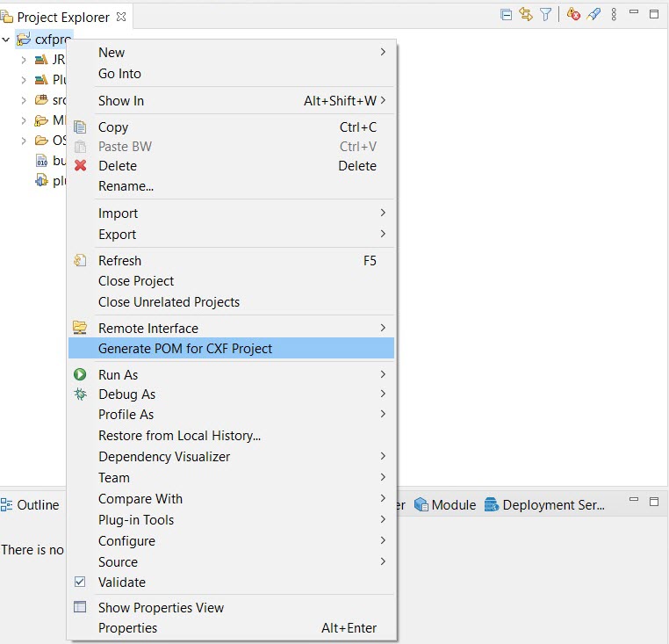Click the green Run As icon

click(x=81, y=374)
